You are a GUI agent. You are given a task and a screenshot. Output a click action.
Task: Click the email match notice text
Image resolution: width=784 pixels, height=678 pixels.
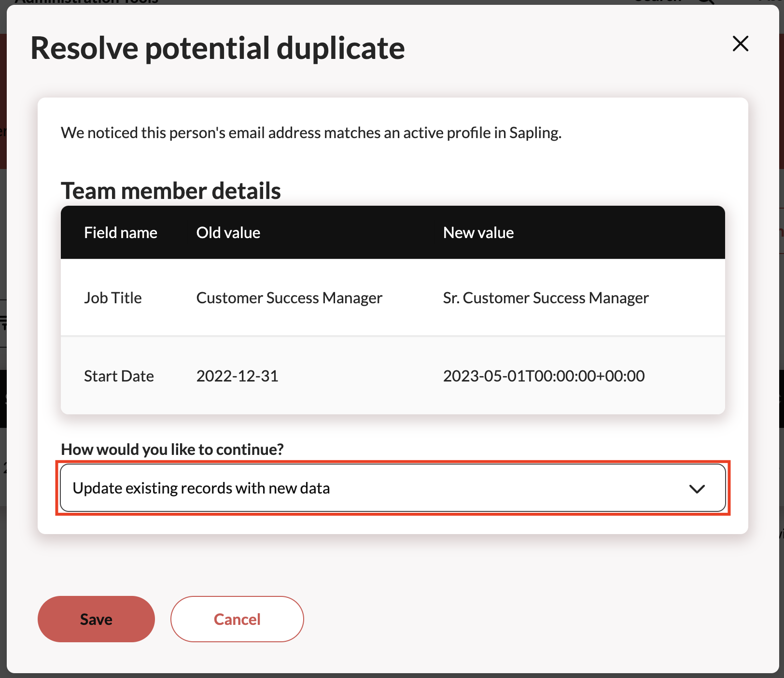click(x=311, y=133)
